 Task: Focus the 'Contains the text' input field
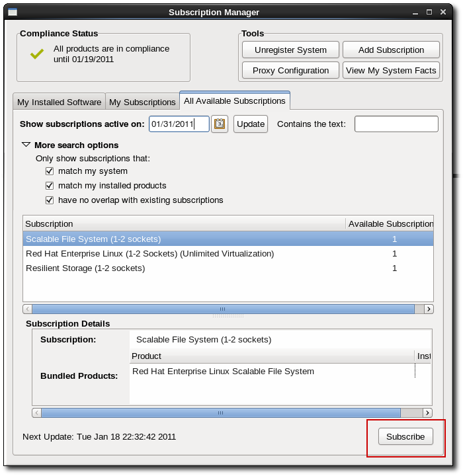coord(396,124)
